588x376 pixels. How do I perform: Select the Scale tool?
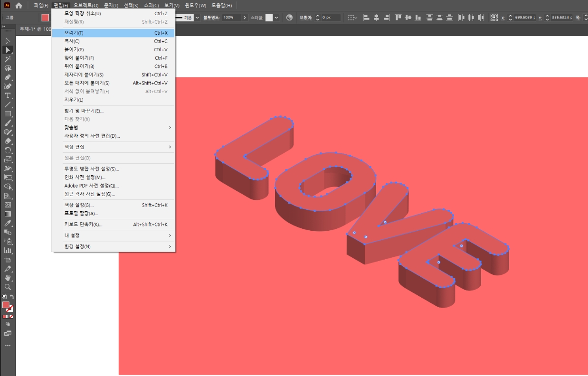point(8,159)
